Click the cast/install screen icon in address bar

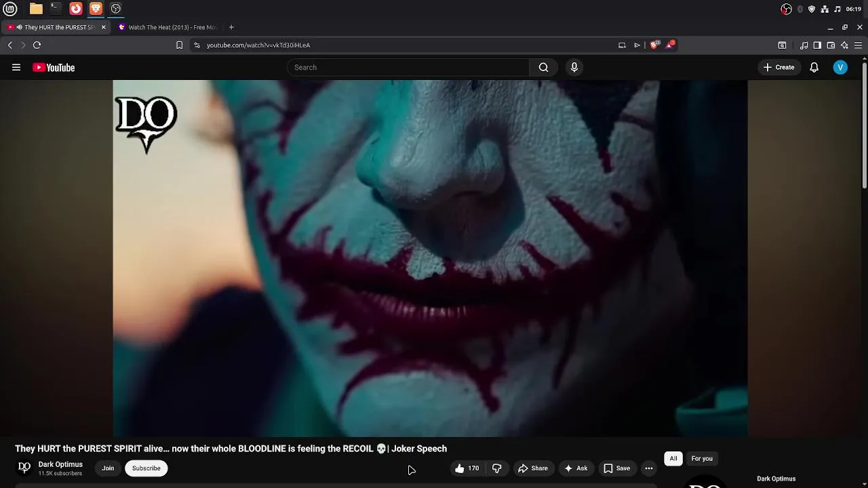pos(622,45)
